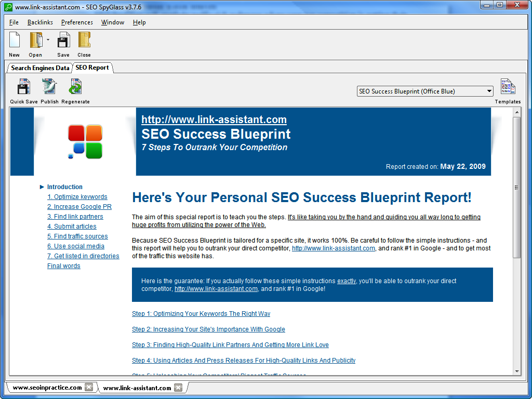This screenshot has width=532, height=399.
Task: Select the SEO Report tab
Action: [x=92, y=68]
